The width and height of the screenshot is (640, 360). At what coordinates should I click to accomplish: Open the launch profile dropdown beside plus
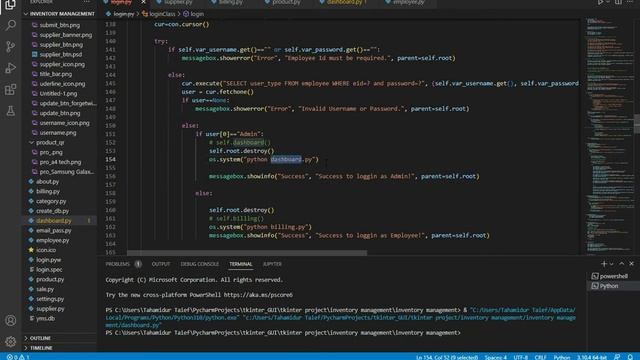[611, 264]
